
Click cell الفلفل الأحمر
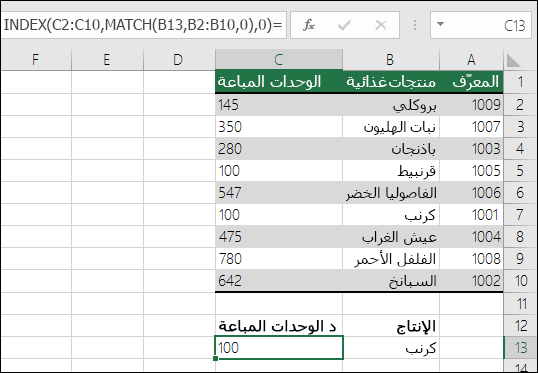(391, 258)
